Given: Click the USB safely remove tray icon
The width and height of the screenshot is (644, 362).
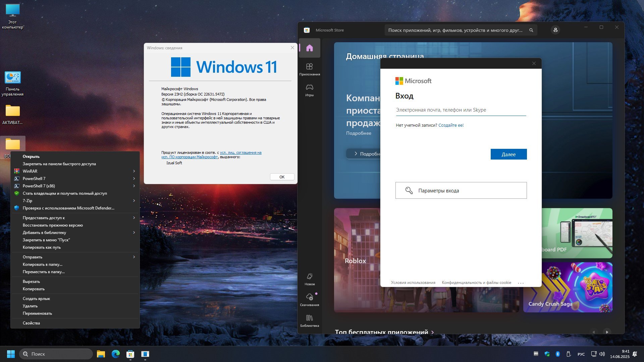Looking at the screenshot, I should [x=569, y=354].
